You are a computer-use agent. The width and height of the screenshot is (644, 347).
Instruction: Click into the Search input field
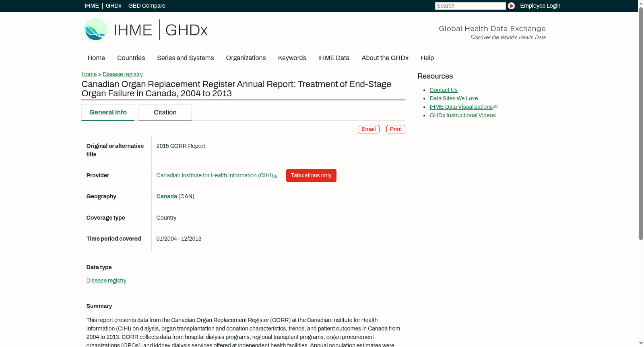(470, 6)
